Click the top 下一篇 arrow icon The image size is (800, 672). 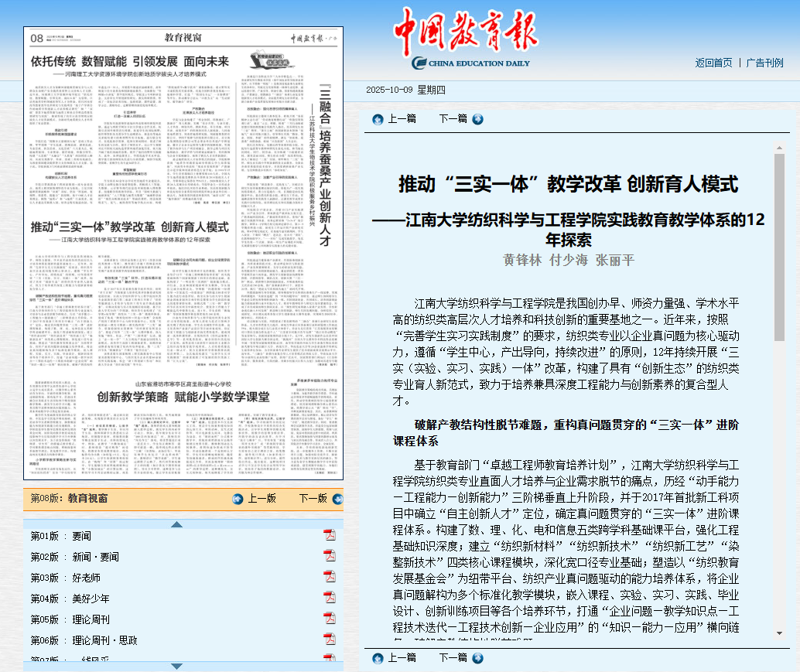[477, 119]
